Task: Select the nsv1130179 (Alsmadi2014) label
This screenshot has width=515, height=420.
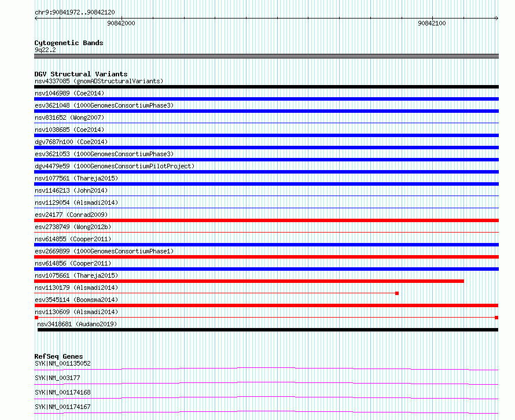Action: 76,288
